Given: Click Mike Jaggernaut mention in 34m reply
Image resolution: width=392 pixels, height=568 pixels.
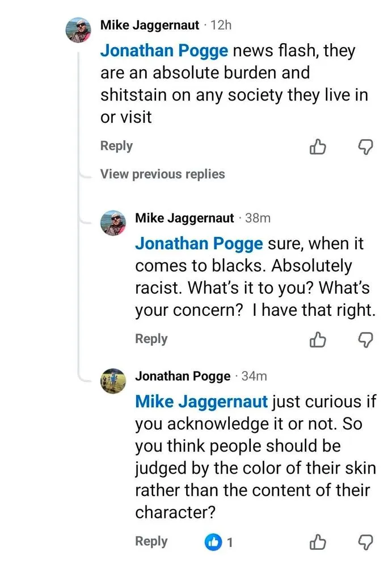Looking at the screenshot, I should pos(201,402).
